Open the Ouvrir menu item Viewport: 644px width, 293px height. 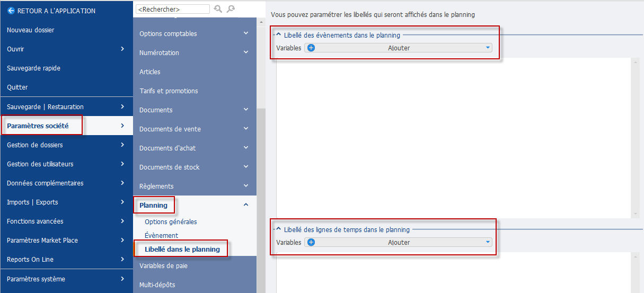click(66, 49)
